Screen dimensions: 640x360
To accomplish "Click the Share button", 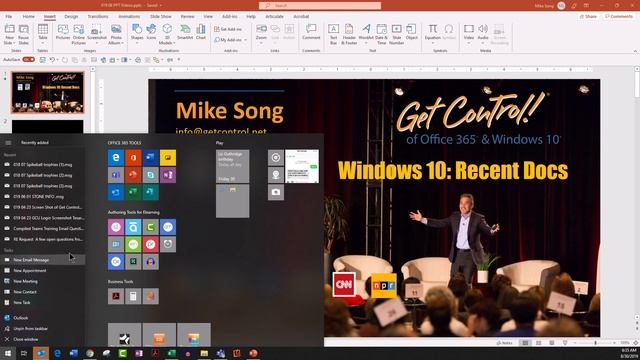I will (x=588, y=16).
